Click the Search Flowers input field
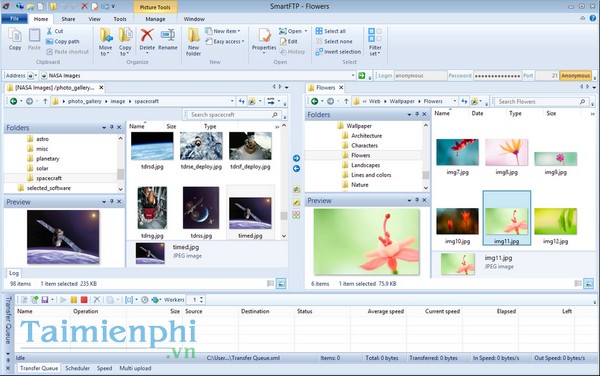 (538, 101)
